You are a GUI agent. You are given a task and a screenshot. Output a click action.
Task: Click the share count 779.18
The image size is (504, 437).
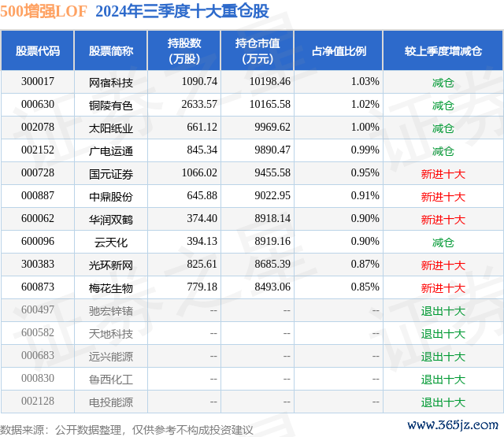(x=202, y=287)
